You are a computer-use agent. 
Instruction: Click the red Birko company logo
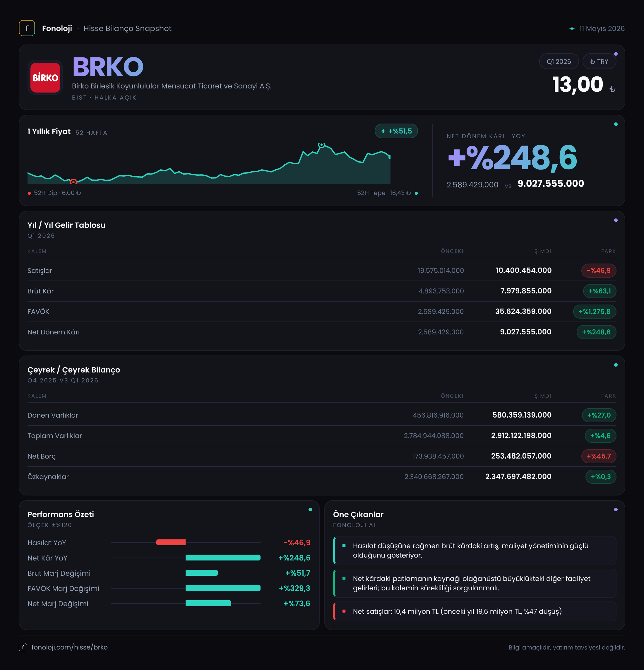[x=45, y=77]
